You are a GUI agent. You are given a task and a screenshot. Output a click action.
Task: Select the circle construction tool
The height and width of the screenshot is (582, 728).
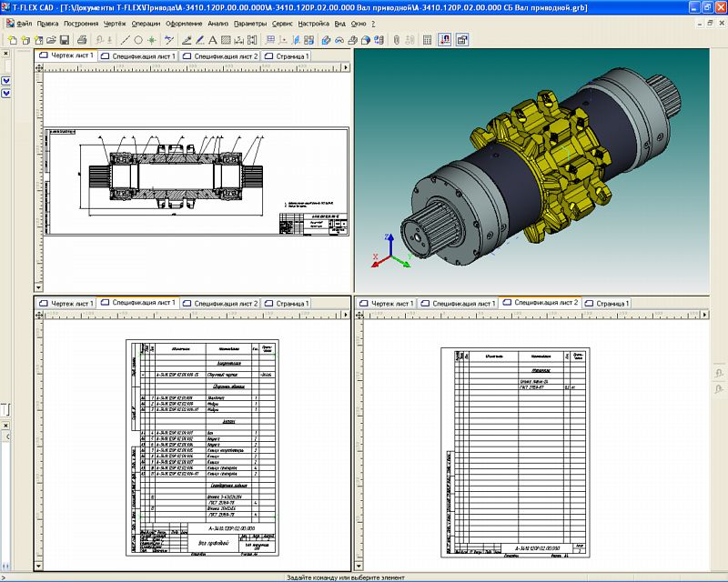(x=139, y=40)
